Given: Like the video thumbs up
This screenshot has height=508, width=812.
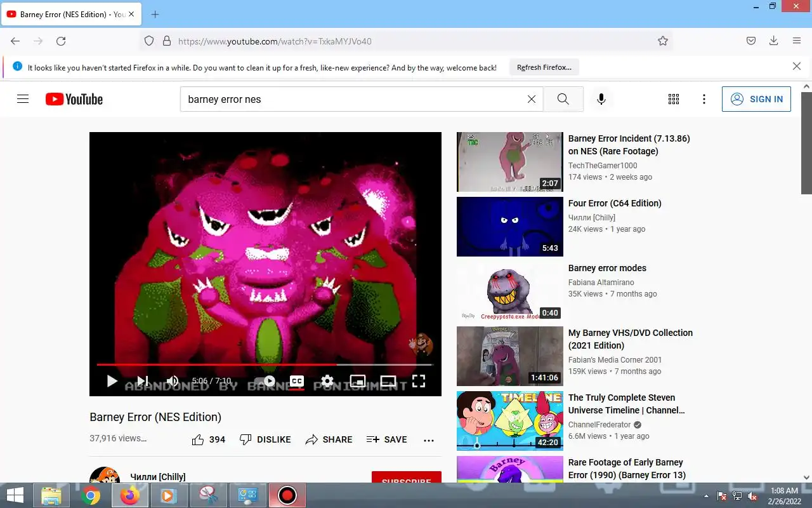Looking at the screenshot, I should pos(209,439).
